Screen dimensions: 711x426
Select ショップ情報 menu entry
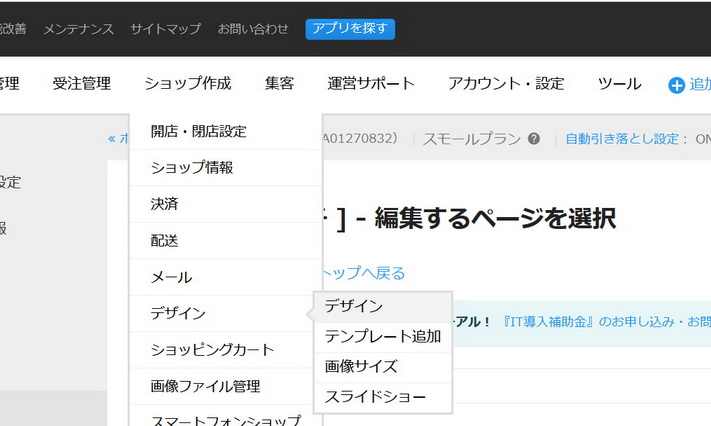[192, 167]
